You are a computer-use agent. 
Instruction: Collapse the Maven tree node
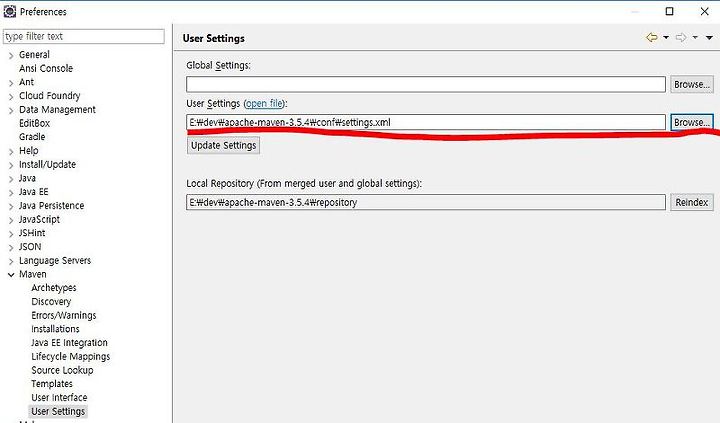coord(11,275)
